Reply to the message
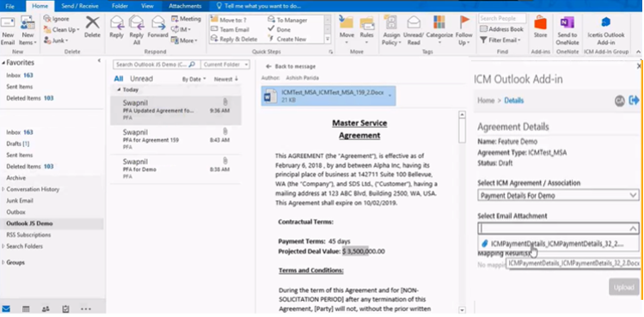Image resolution: width=644 pixels, height=317 pixels. [x=117, y=28]
